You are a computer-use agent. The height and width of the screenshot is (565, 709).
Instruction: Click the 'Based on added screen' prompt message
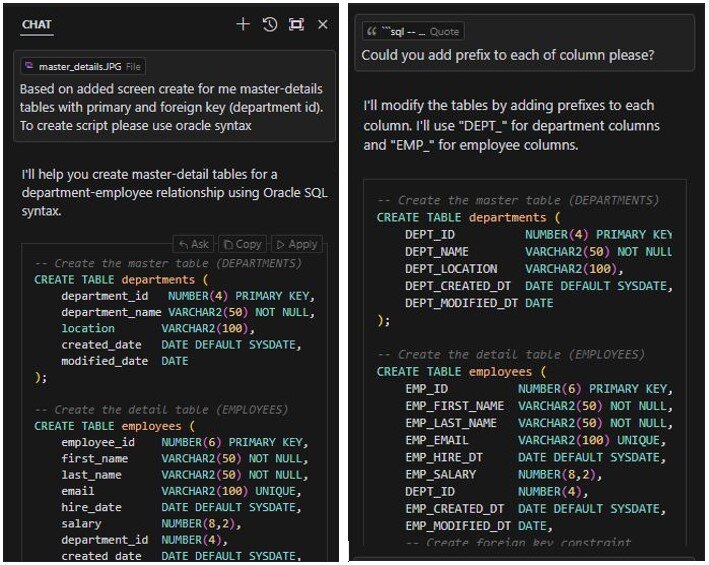175,96
